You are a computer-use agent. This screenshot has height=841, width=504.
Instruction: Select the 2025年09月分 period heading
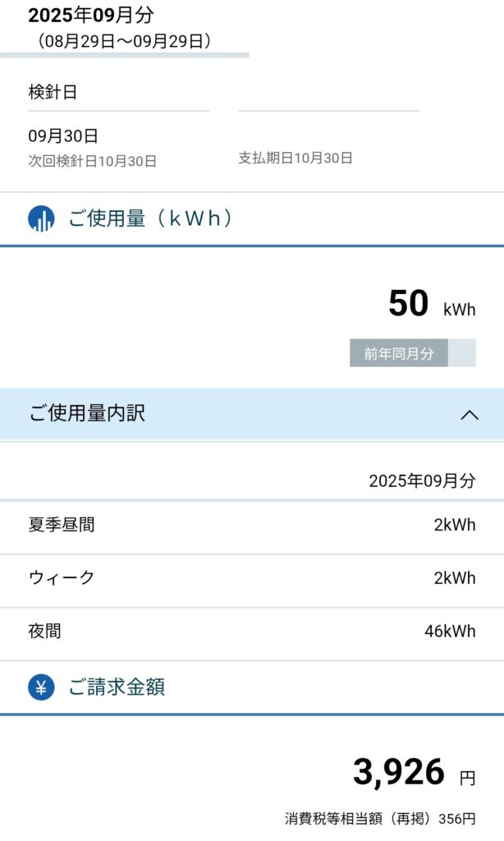pyautogui.click(x=90, y=15)
